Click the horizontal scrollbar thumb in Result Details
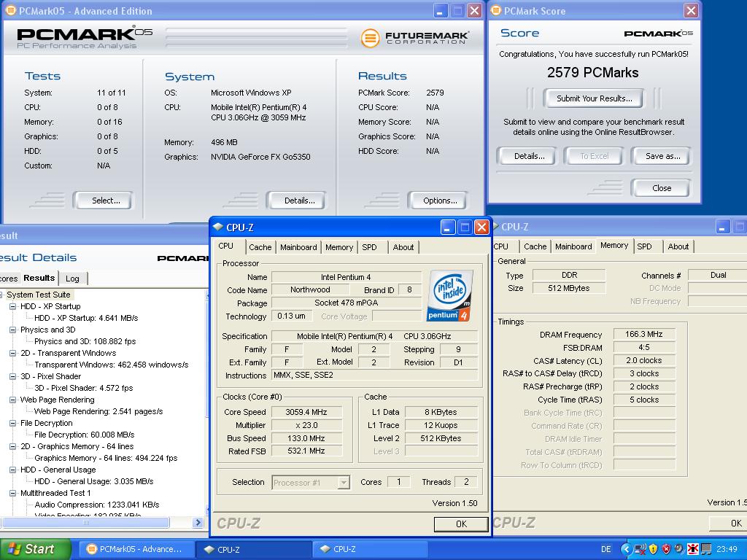The height and width of the screenshot is (560, 747). [86, 522]
